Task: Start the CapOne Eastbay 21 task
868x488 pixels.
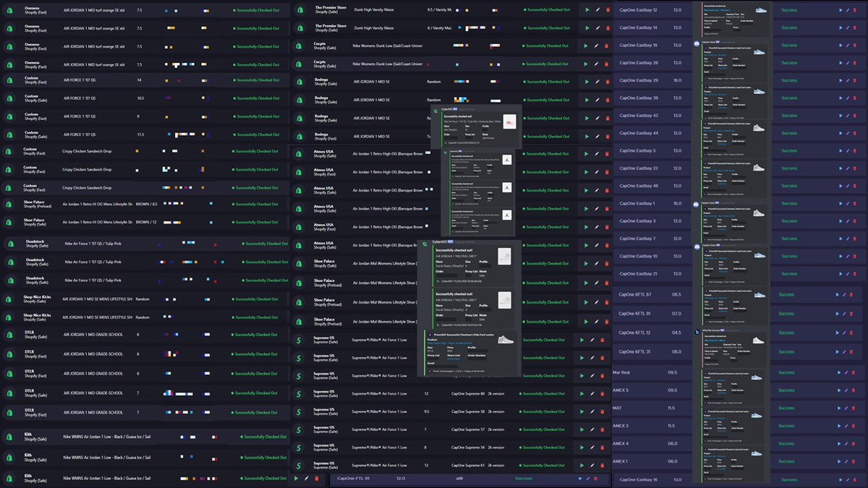Action: pos(840,273)
